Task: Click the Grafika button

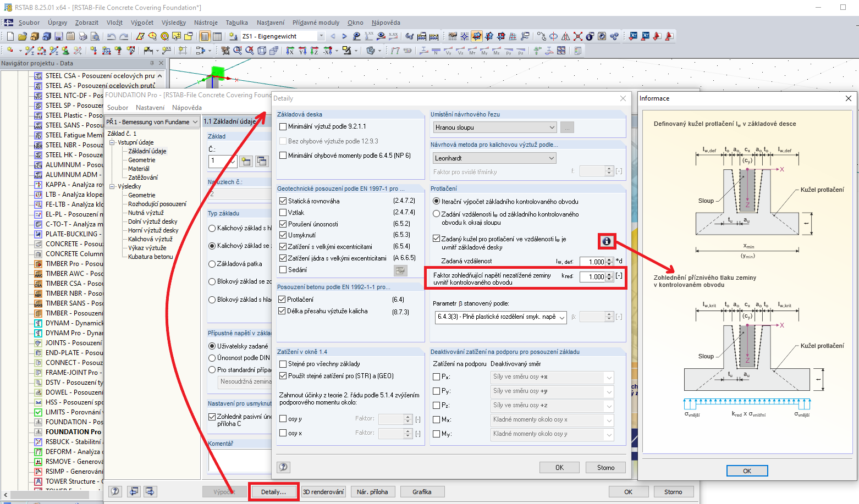Action: point(422,492)
